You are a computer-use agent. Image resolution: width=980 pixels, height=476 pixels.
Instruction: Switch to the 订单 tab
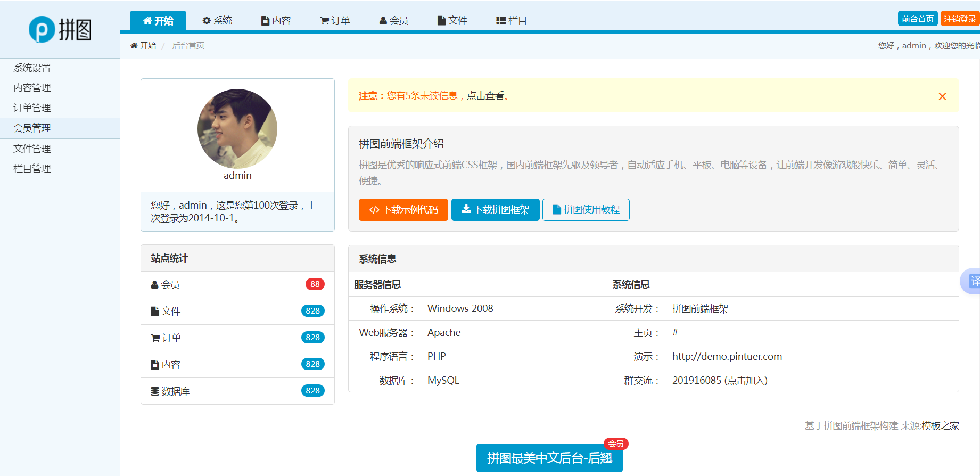(335, 21)
